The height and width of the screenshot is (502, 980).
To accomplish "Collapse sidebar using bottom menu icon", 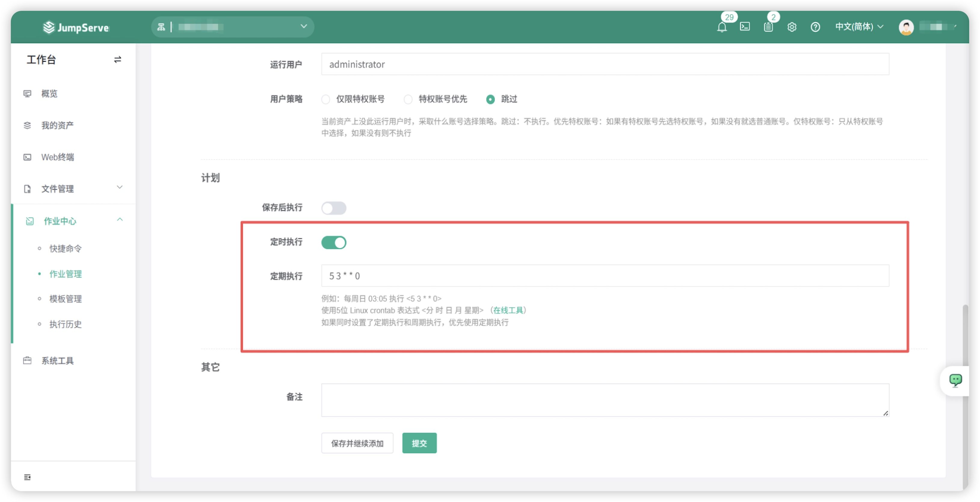I will tap(27, 477).
